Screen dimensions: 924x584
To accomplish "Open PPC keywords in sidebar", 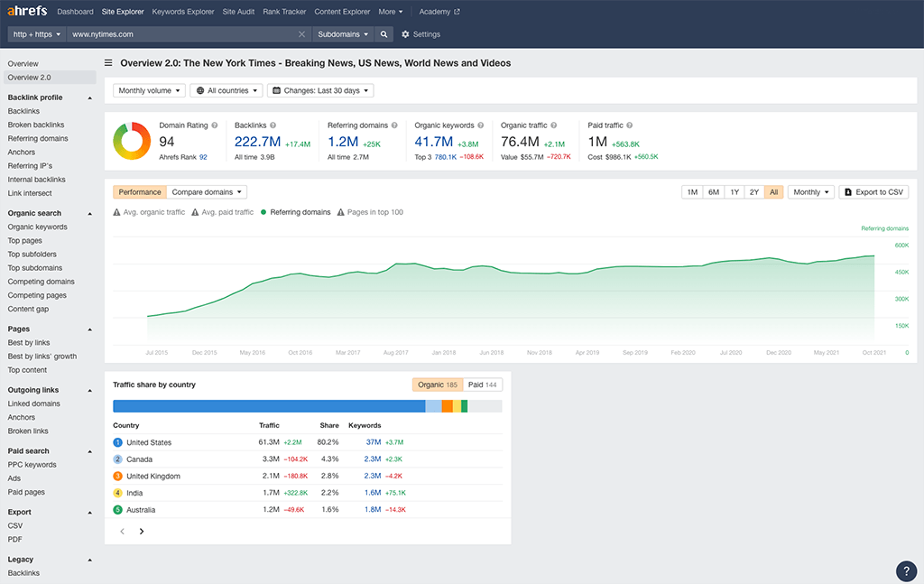I will [x=32, y=464].
